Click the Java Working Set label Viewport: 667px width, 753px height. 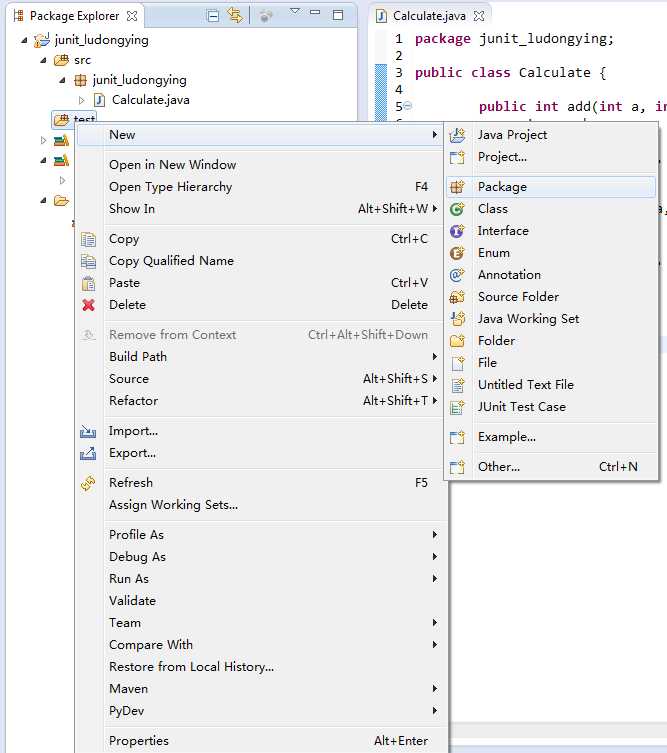[528, 319]
